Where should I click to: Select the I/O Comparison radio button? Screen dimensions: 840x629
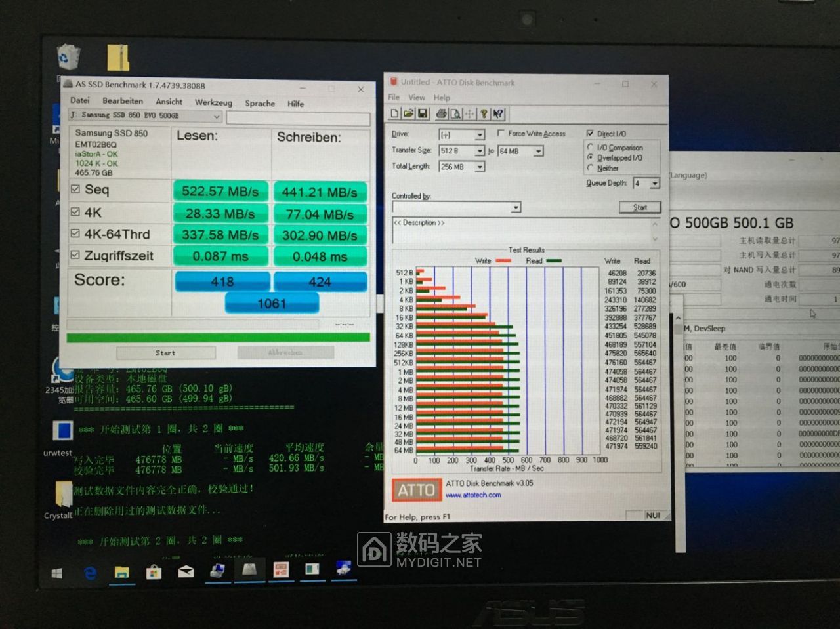click(x=591, y=147)
